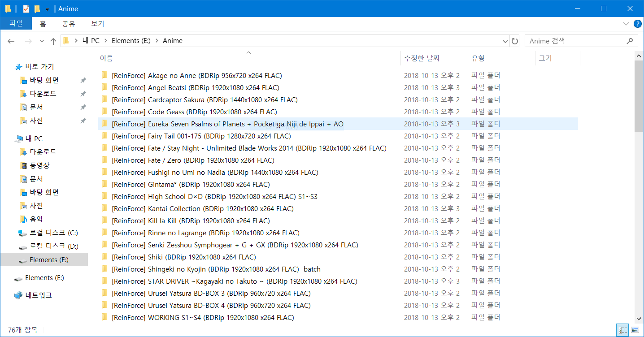This screenshot has height=337, width=644.
Task: Select Fushigi no Umi no Nadia folder name
Action: pos(215,172)
